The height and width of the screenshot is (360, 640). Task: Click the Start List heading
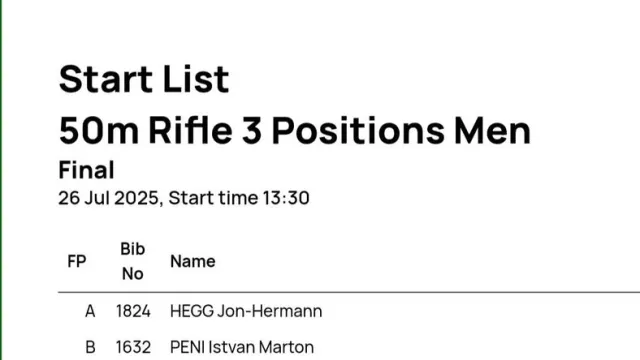point(144,79)
